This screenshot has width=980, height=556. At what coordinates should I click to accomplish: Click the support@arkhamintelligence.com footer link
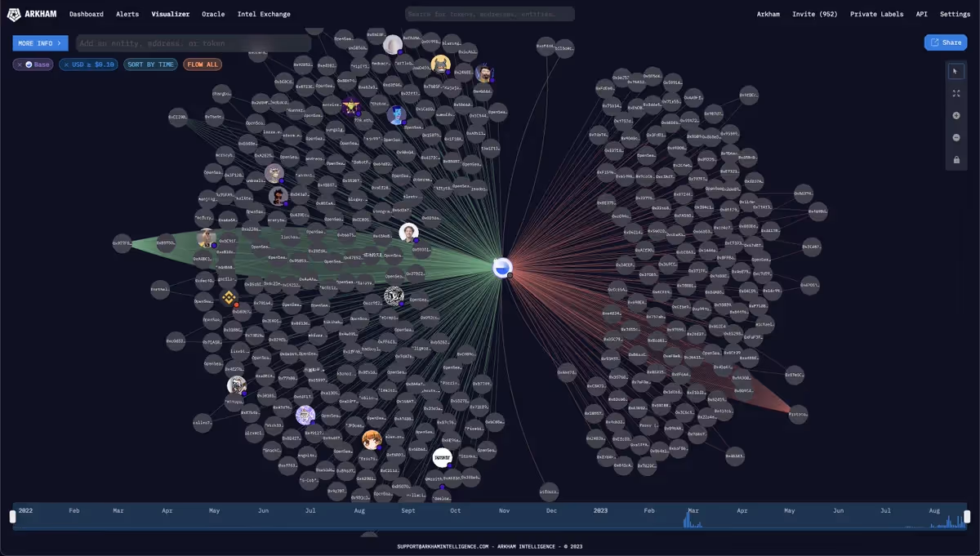pyautogui.click(x=443, y=546)
